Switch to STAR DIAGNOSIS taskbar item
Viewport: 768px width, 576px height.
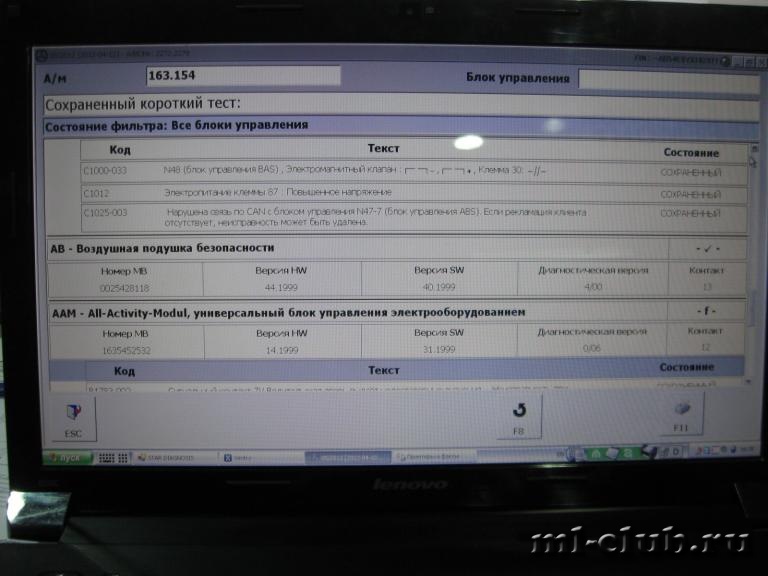[x=174, y=457]
